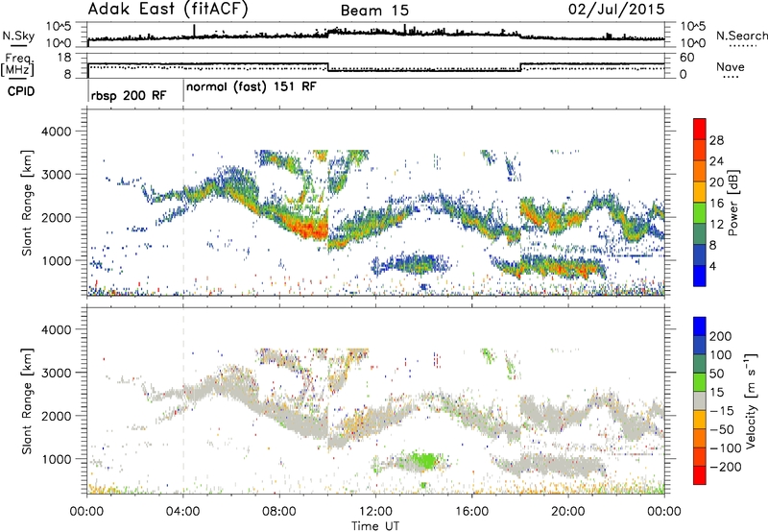Viewport: 768px width, 532px height.
Task: Click the date '02/Jul/2015'
Action: [616, 9]
